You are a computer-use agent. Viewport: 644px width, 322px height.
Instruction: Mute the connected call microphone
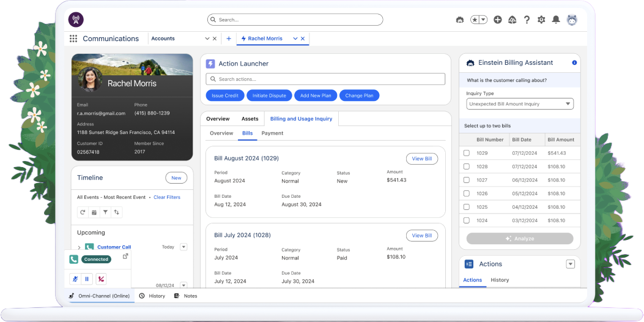click(x=75, y=279)
